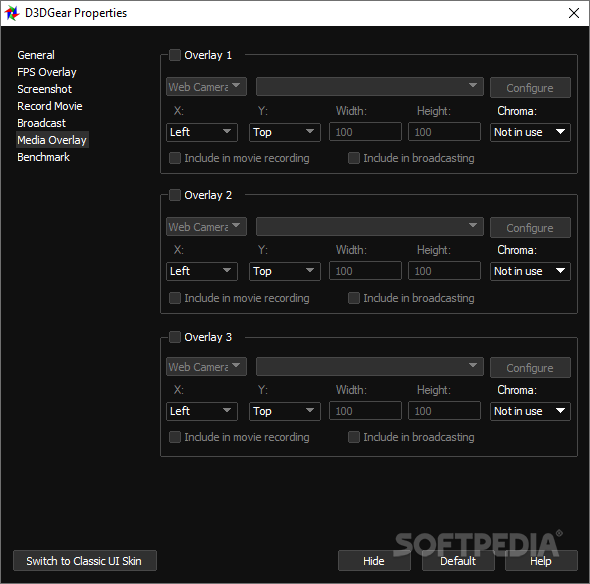
Task: Click Overlay 1 Width input field
Action: pyautogui.click(x=365, y=132)
